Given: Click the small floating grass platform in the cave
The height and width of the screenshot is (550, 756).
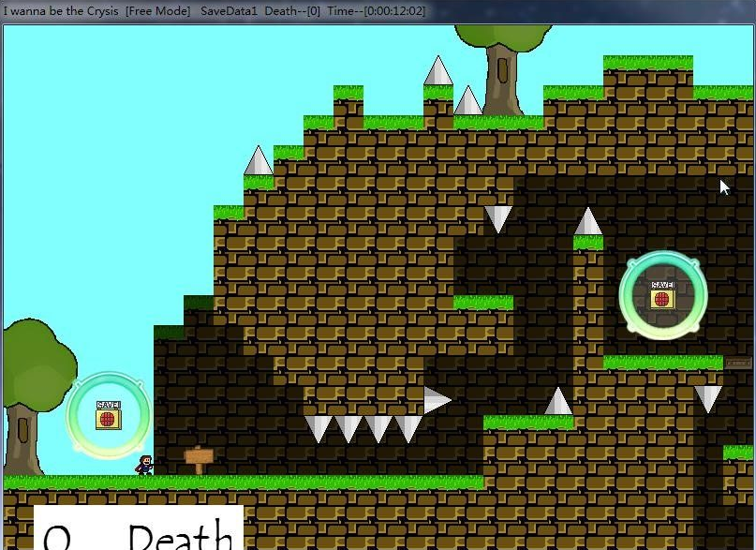Looking at the screenshot, I should click(483, 303).
